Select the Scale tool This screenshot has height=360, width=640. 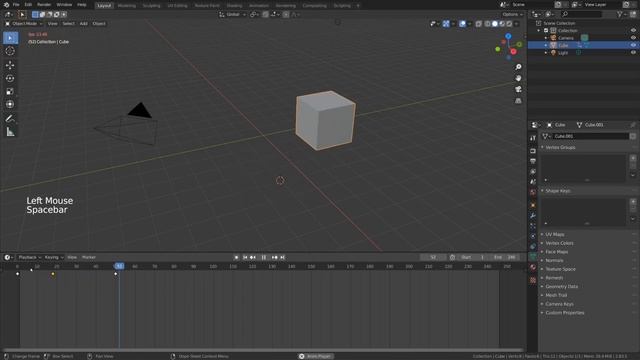(11, 91)
